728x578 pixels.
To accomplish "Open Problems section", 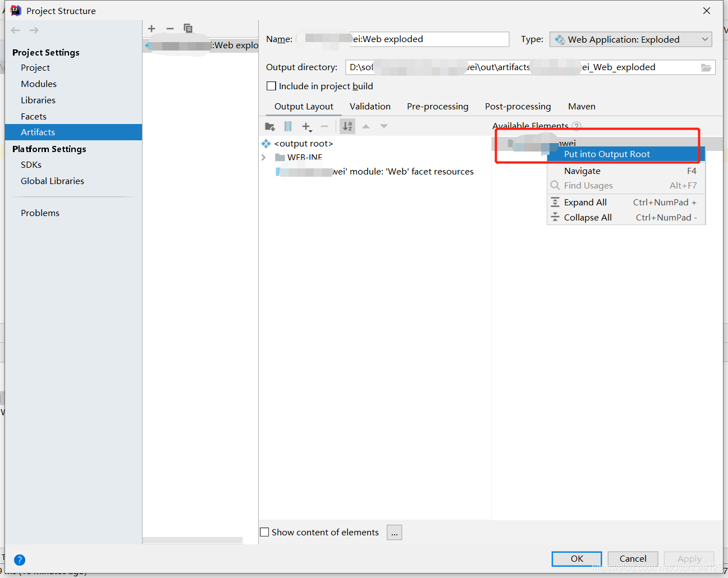I will [40, 213].
